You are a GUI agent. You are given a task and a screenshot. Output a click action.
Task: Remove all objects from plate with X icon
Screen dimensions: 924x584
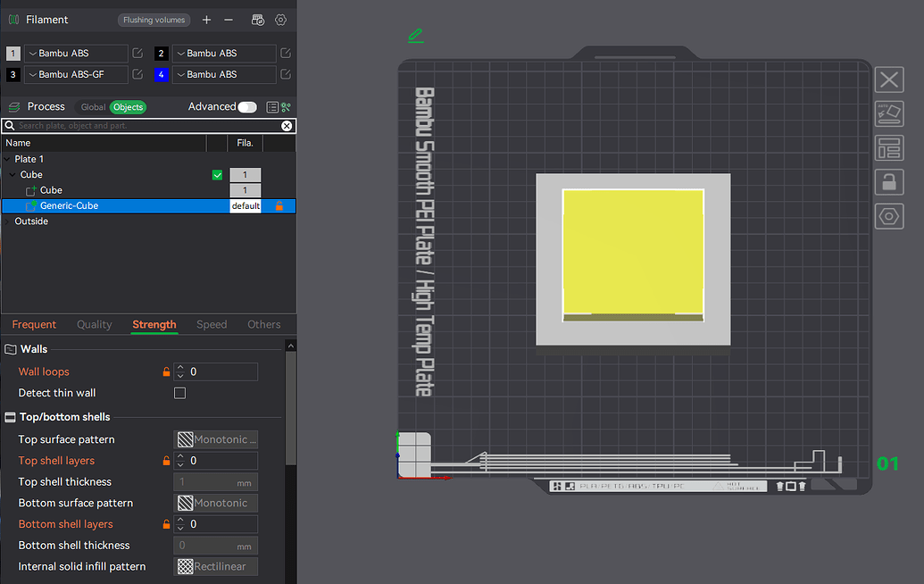pyautogui.click(x=889, y=79)
